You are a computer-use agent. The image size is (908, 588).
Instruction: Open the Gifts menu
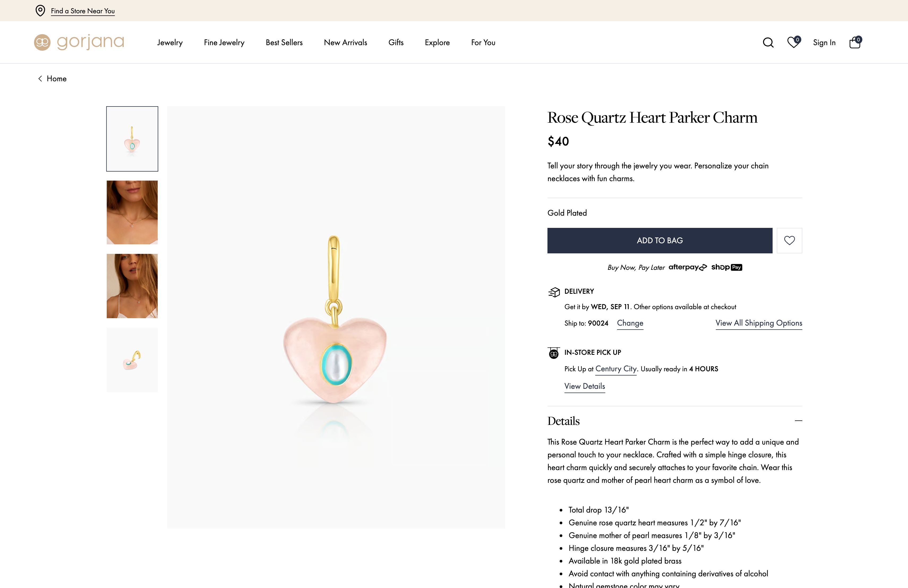396,42
